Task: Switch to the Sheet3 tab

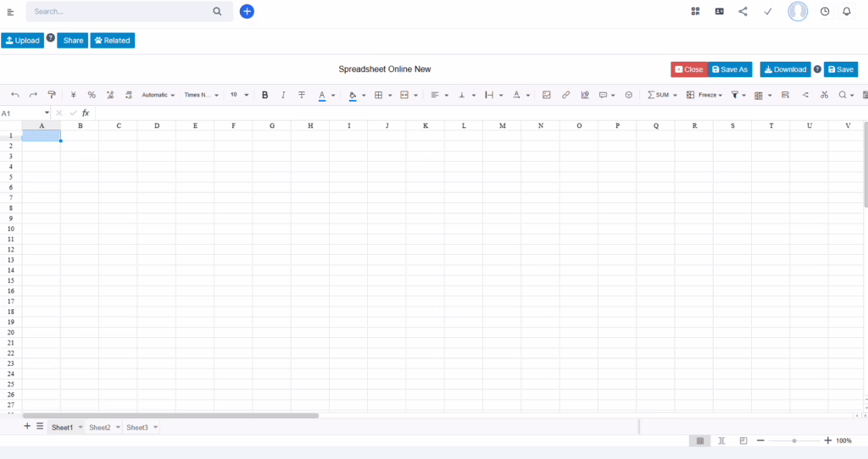Action: [137, 428]
